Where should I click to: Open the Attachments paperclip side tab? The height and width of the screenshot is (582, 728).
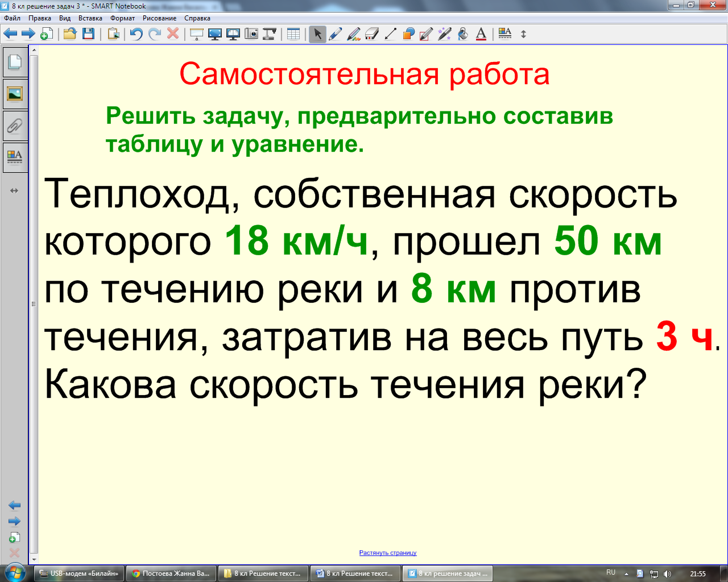click(x=15, y=126)
